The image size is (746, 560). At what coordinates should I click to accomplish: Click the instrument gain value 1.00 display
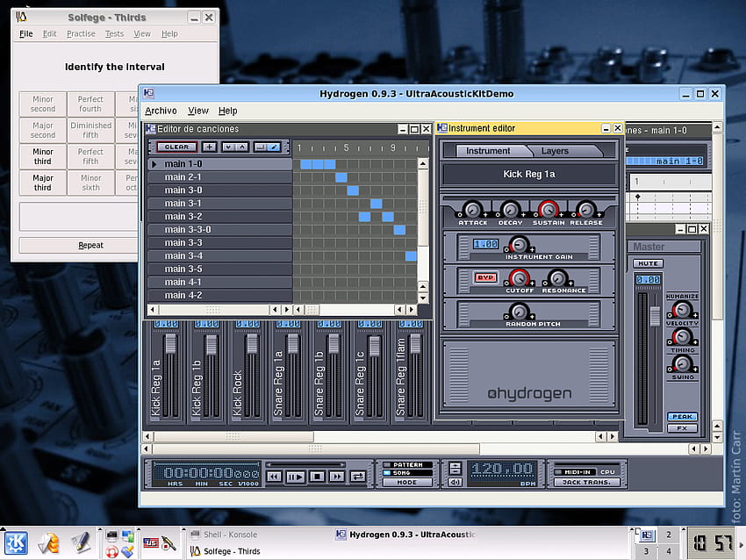485,244
